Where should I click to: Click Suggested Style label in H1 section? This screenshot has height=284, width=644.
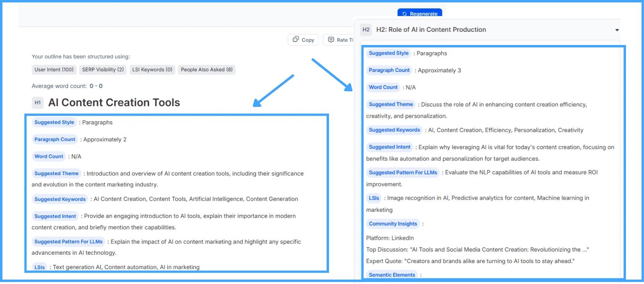pos(54,123)
